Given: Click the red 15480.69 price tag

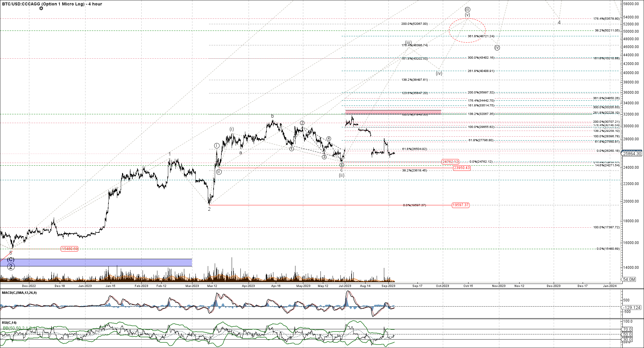Looking at the screenshot, I should (69, 249).
